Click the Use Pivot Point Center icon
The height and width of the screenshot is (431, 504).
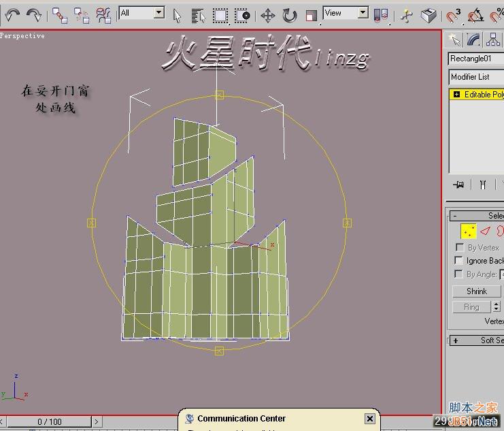[381, 16]
